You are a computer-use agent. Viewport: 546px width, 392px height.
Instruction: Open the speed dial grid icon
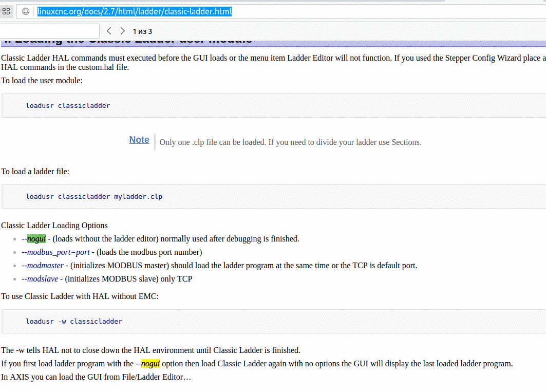click(6, 11)
